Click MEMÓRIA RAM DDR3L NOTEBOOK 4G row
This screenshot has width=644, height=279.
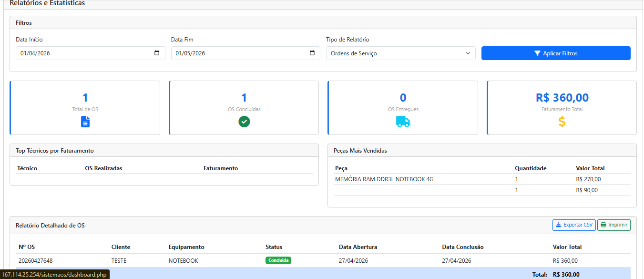[482, 179]
